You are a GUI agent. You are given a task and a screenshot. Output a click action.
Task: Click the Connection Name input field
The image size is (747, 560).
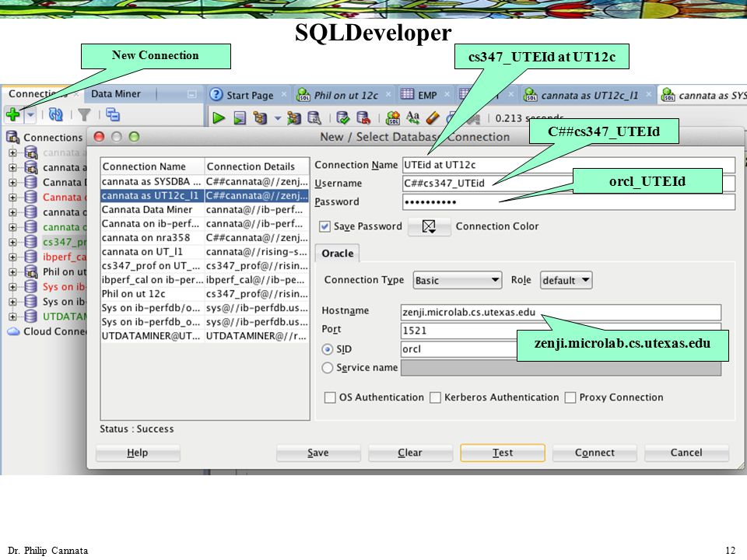click(x=569, y=165)
